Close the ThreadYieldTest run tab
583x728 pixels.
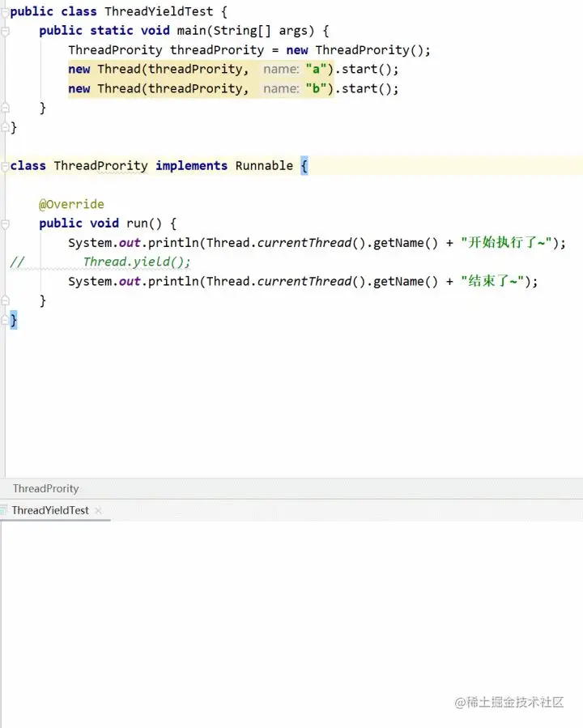tap(98, 511)
